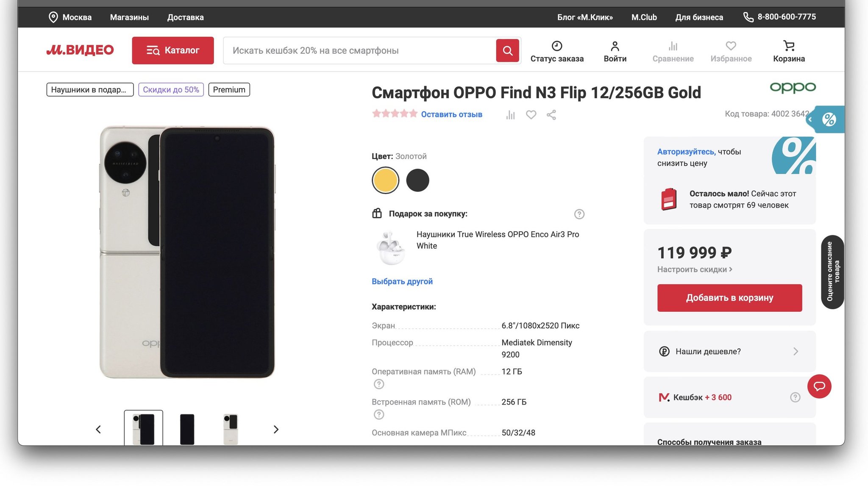Viewport: 868px width, 488px height.
Task: Expand Настроить скидки
Action: (695, 269)
